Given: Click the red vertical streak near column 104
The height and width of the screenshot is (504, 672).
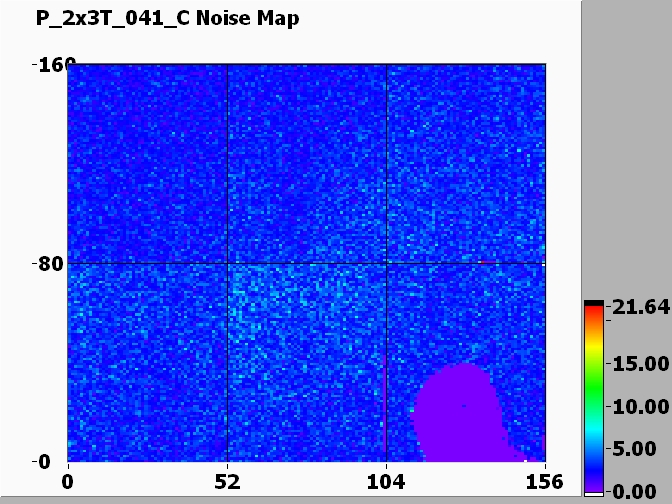Looking at the screenshot, I should [x=386, y=420].
